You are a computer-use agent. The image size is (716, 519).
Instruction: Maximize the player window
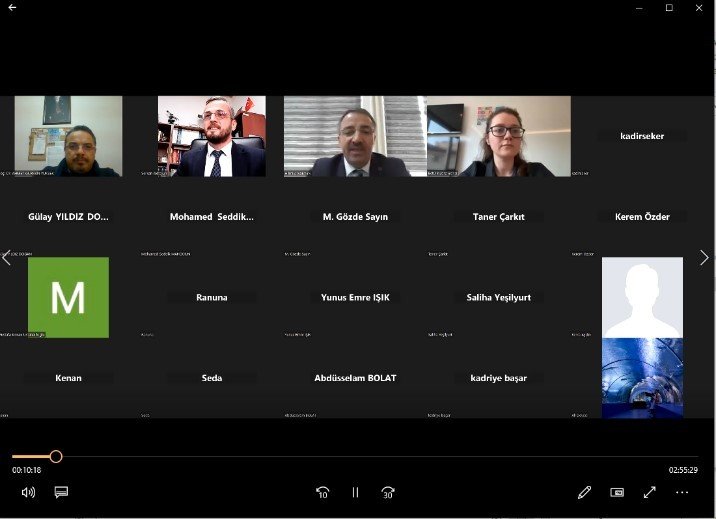669,8
